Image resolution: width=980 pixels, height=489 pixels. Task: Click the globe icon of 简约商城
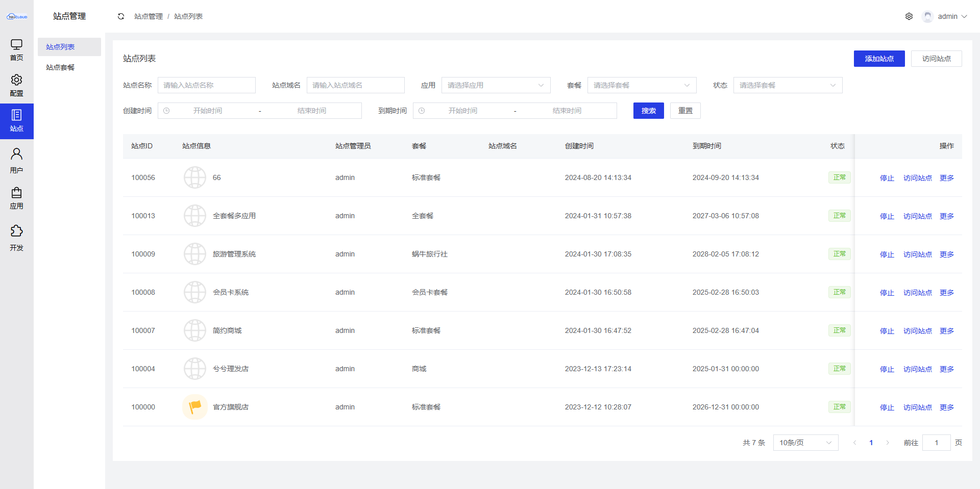[x=195, y=330]
